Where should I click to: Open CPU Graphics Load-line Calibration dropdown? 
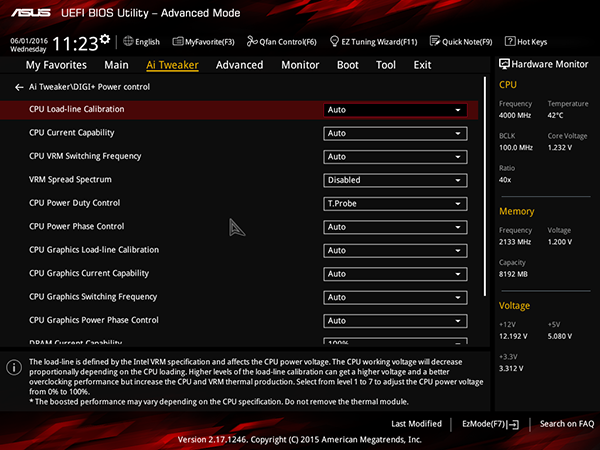395,251
